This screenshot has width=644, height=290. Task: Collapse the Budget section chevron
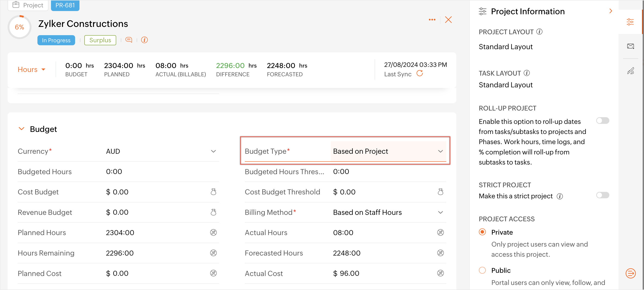22,129
